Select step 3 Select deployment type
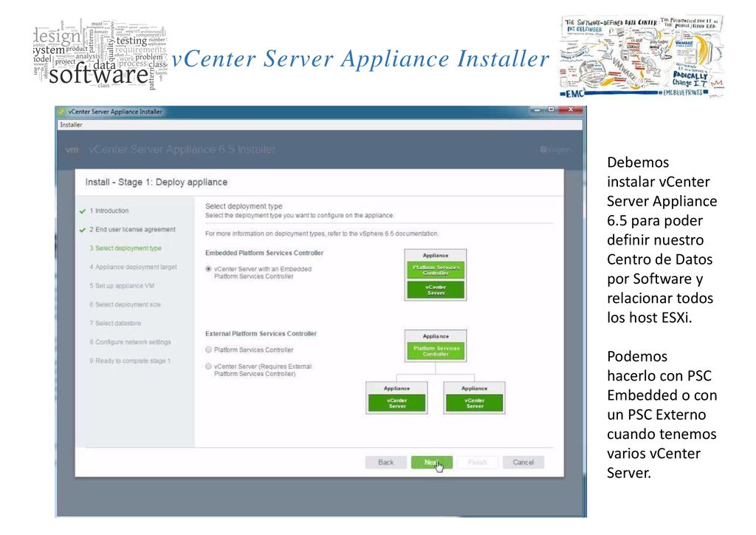 pos(126,248)
